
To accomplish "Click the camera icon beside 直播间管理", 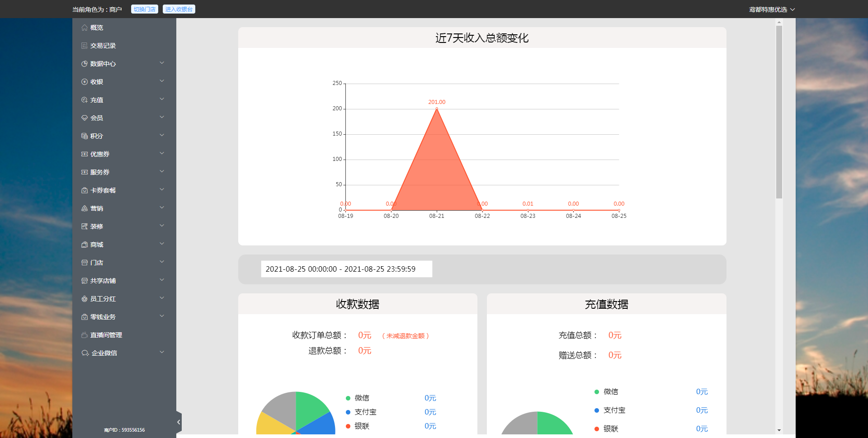I will pos(85,335).
